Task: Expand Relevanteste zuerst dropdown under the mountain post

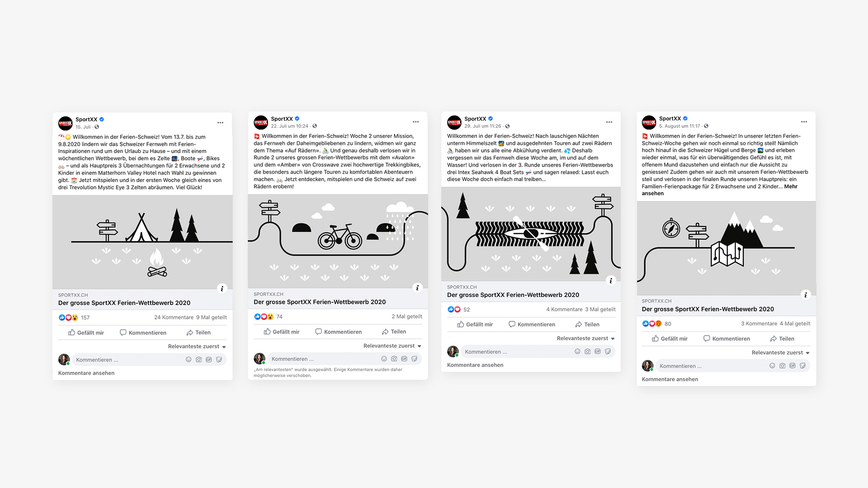Action: (781, 352)
